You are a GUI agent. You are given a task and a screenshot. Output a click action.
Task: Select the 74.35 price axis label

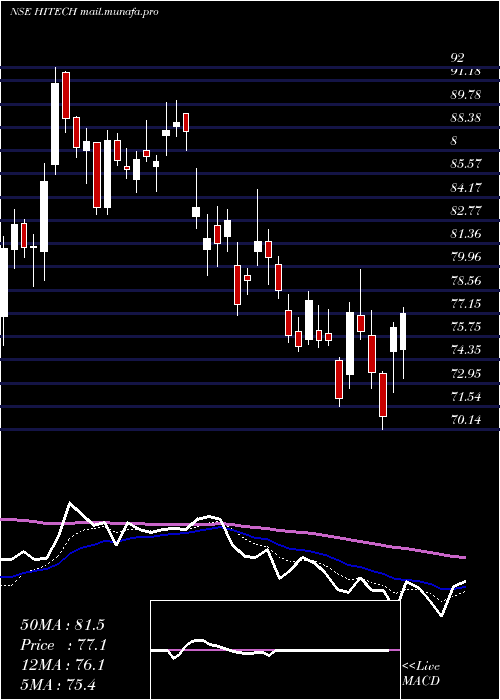(x=466, y=350)
